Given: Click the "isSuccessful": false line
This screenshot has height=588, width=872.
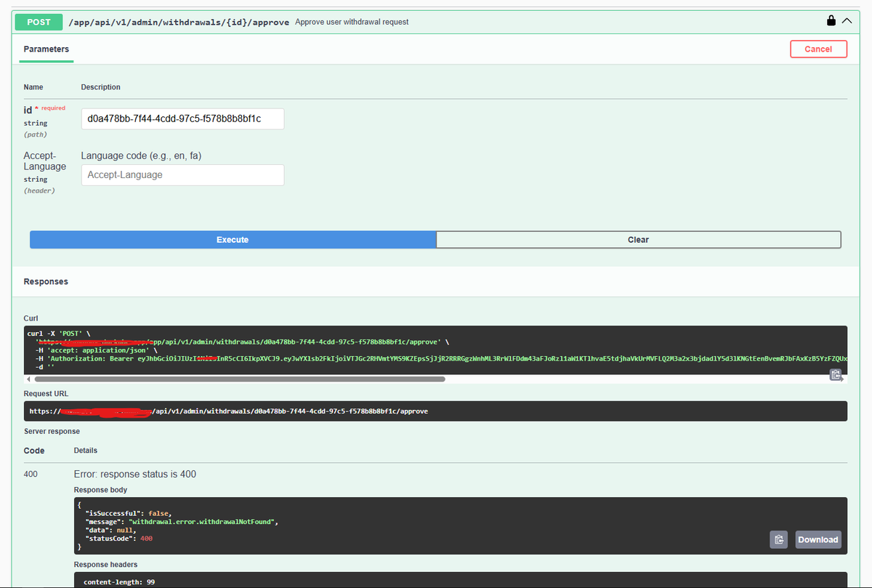Looking at the screenshot, I should [x=129, y=513].
